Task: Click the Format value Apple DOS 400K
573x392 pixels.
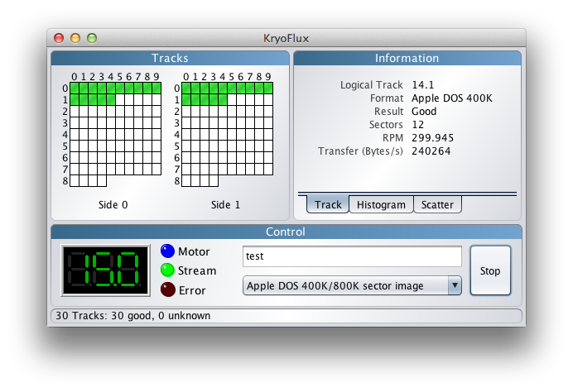Action: (x=451, y=98)
